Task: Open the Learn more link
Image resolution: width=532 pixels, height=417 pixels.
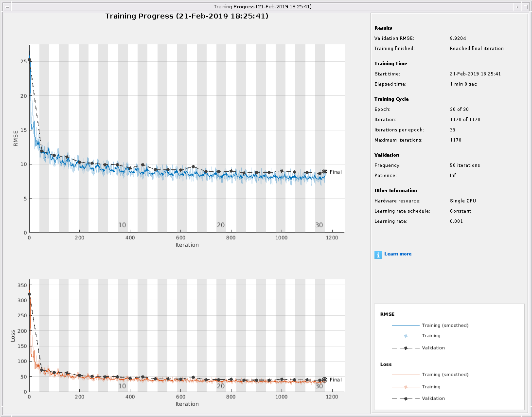Action: 397,254
